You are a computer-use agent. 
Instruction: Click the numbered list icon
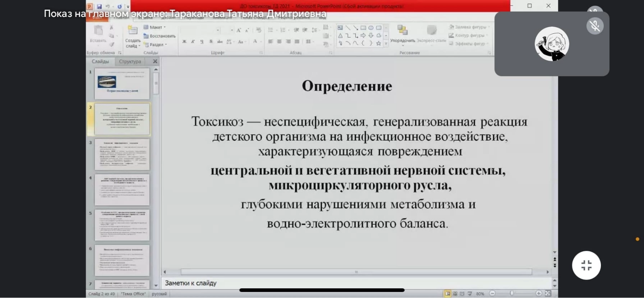[283, 30]
